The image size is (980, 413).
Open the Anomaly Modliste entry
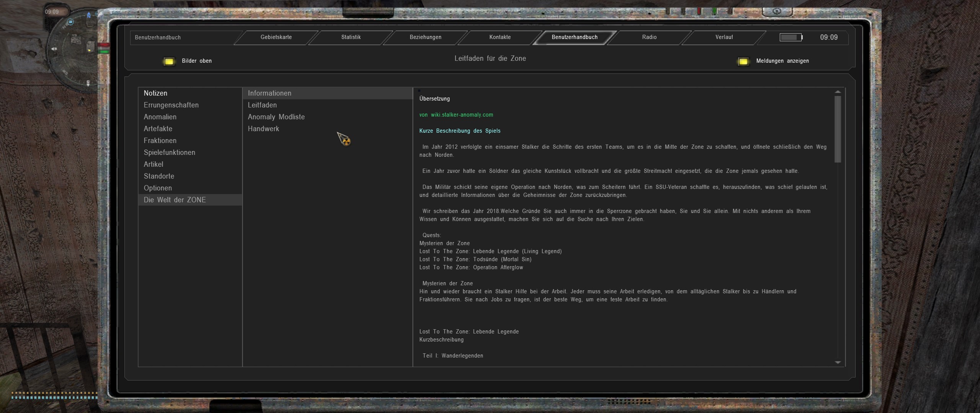[x=276, y=117]
